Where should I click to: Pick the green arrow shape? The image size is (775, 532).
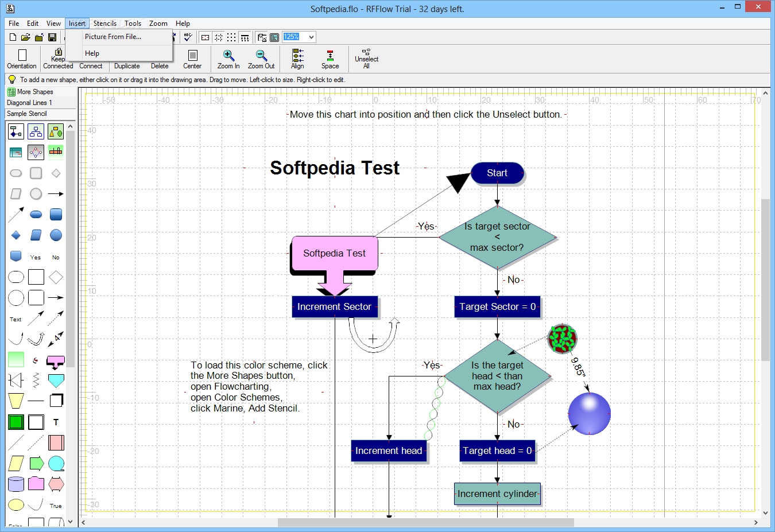coord(36,463)
